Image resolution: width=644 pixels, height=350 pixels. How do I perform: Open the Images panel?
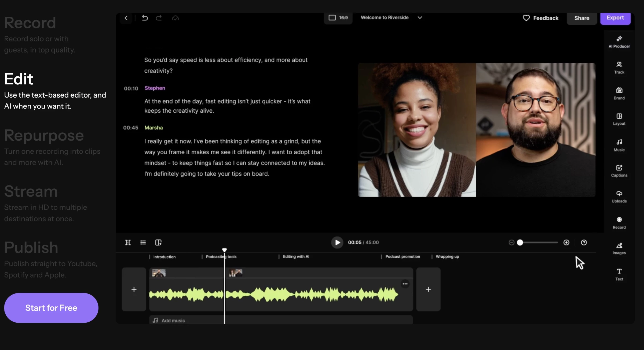pyautogui.click(x=619, y=248)
